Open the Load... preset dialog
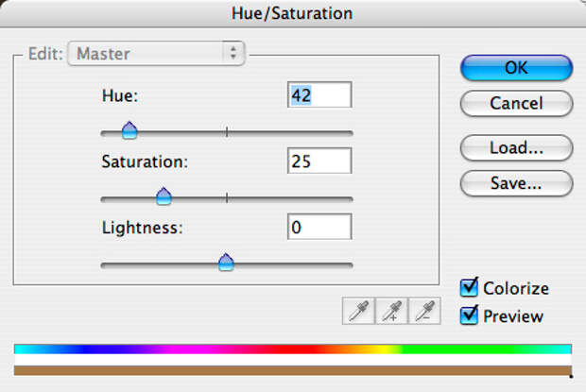The height and width of the screenshot is (392, 586). [x=516, y=148]
